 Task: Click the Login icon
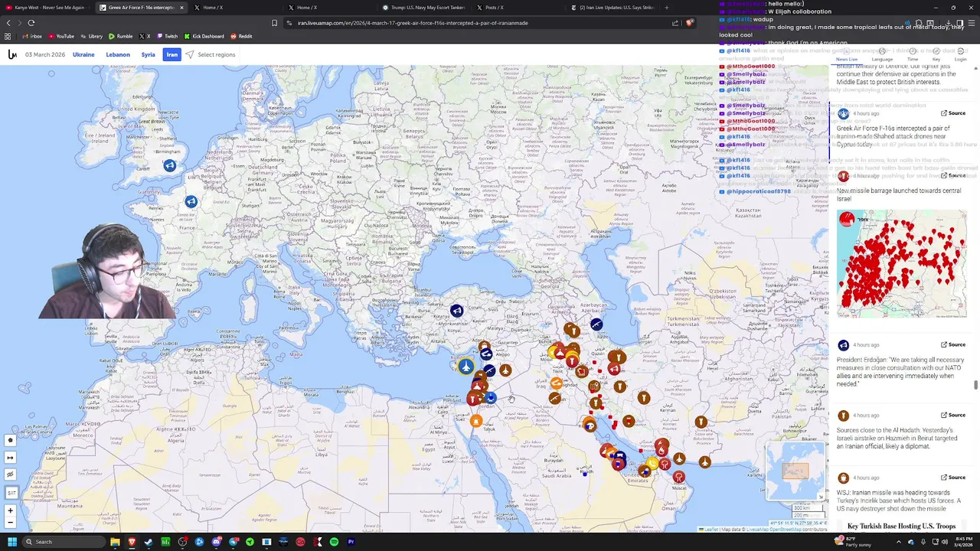coord(961,55)
